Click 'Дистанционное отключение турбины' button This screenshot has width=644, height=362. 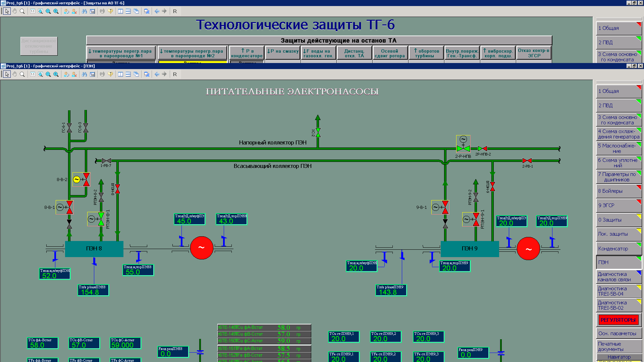point(39,46)
